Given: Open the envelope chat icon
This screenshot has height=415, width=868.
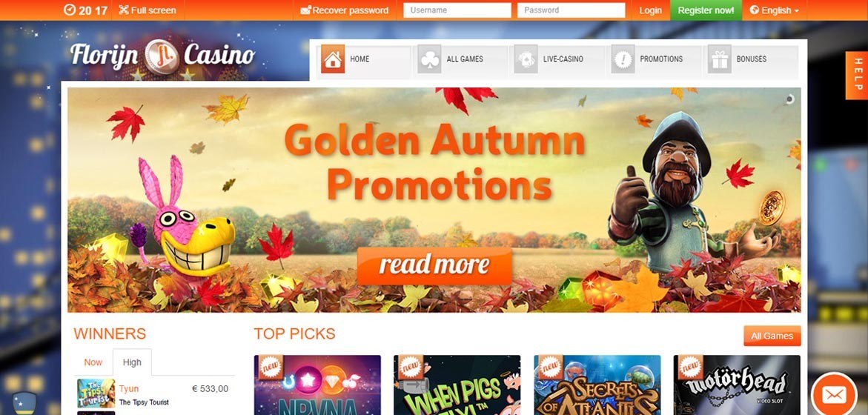Looking at the screenshot, I should [834, 395].
